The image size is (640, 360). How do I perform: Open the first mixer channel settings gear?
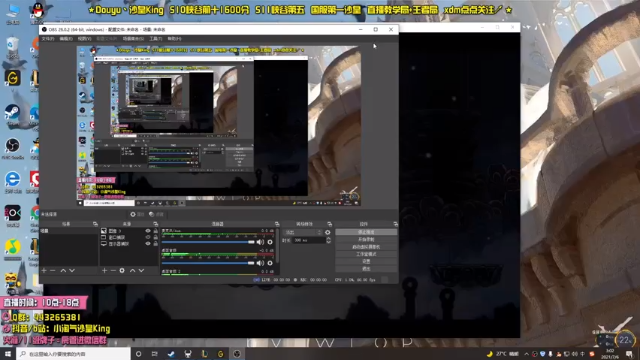click(x=270, y=242)
